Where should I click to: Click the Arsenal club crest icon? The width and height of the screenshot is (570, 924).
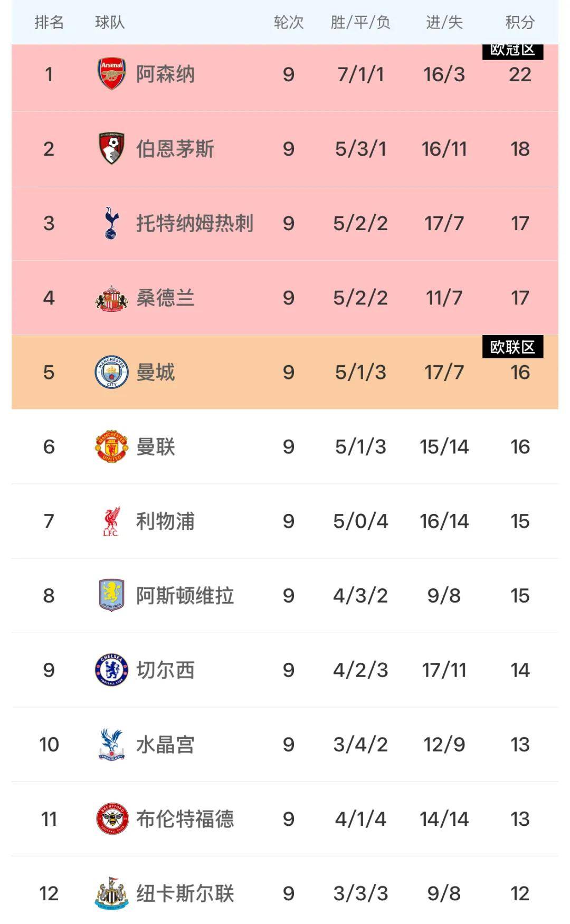(111, 74)
